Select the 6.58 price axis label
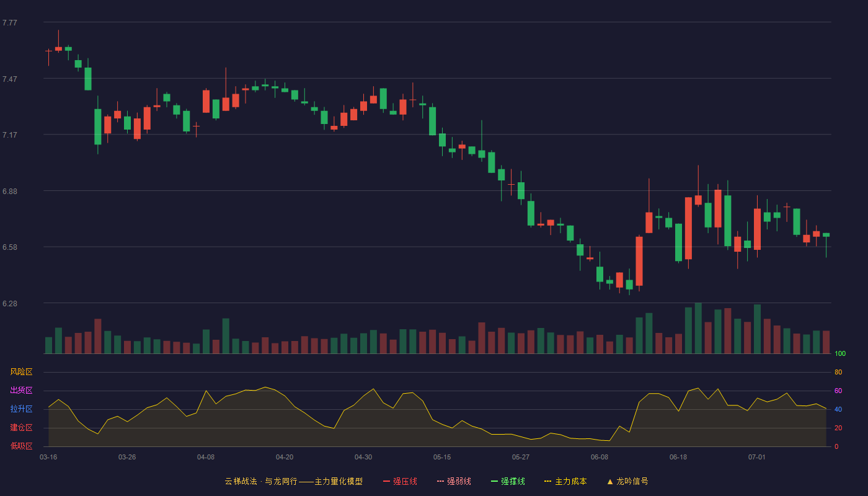 coord(10,247)
